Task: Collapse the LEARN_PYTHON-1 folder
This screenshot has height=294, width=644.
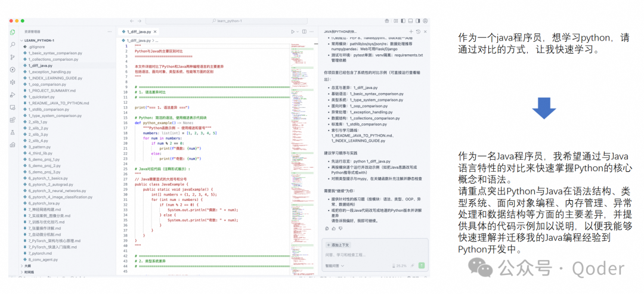Action: tap(39, 41)
